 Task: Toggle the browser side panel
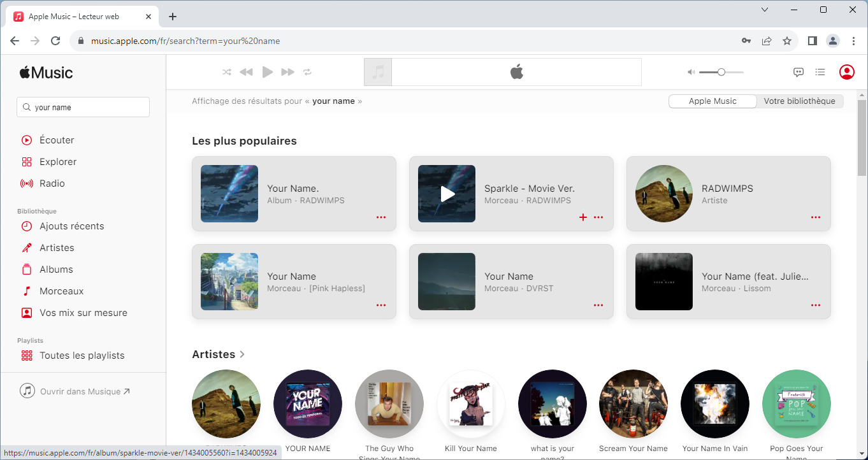812,41
